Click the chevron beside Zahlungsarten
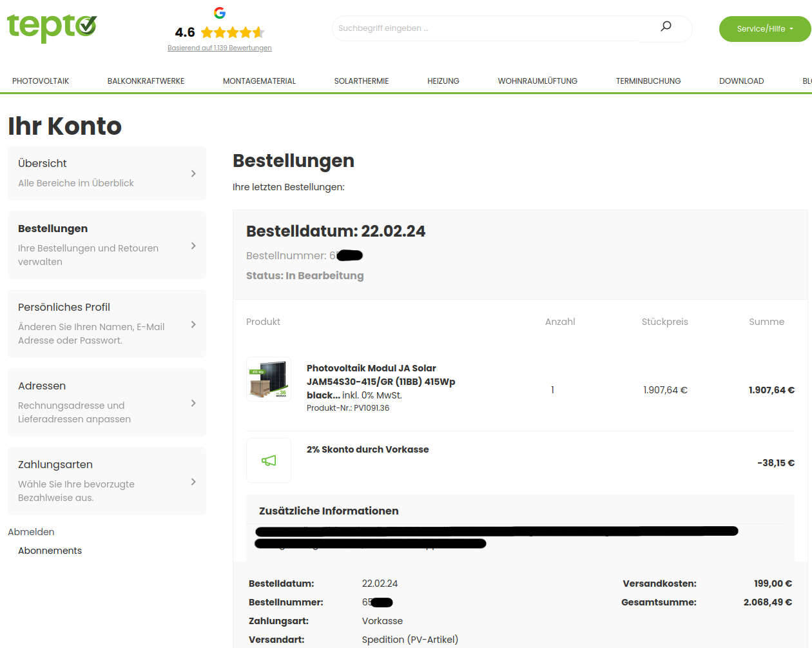Viewport: 812px width, 648px height. tap(193, 482)
